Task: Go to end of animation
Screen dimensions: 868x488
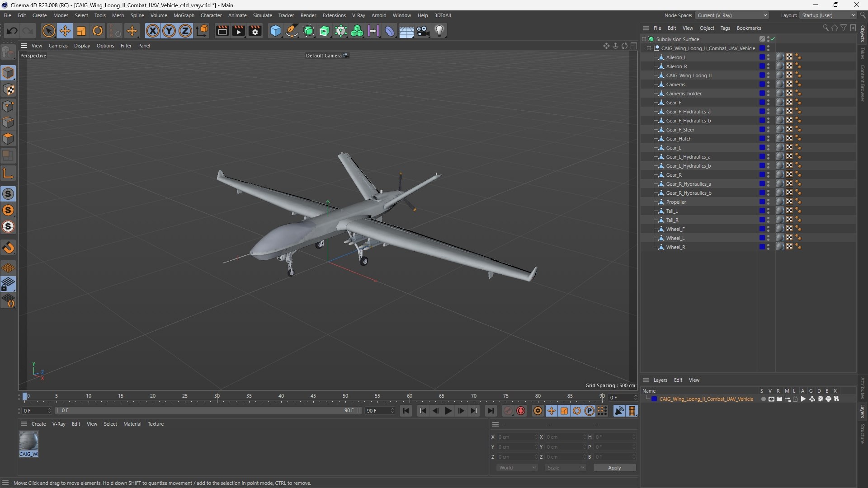Action: pyautogui.click(x=491, y=411)
